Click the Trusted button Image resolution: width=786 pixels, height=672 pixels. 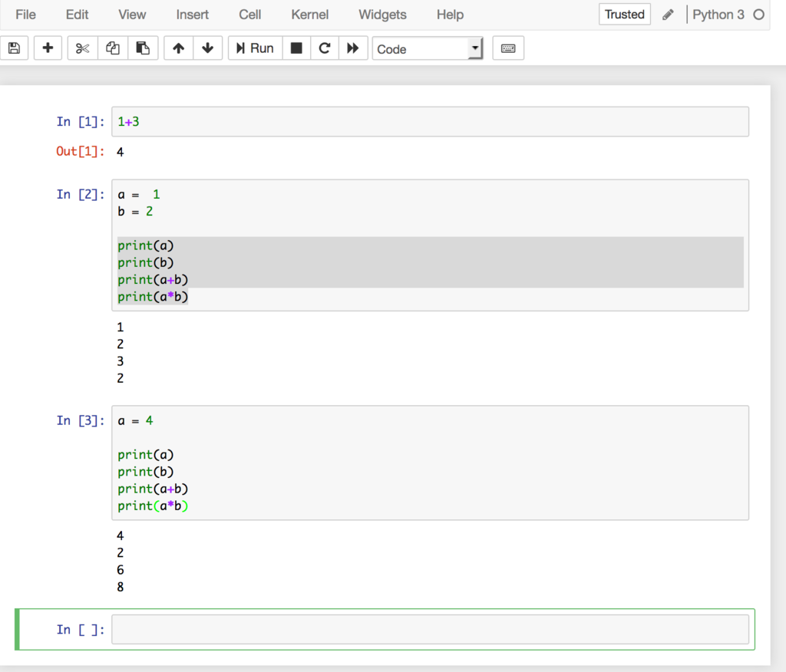point(624,14)
